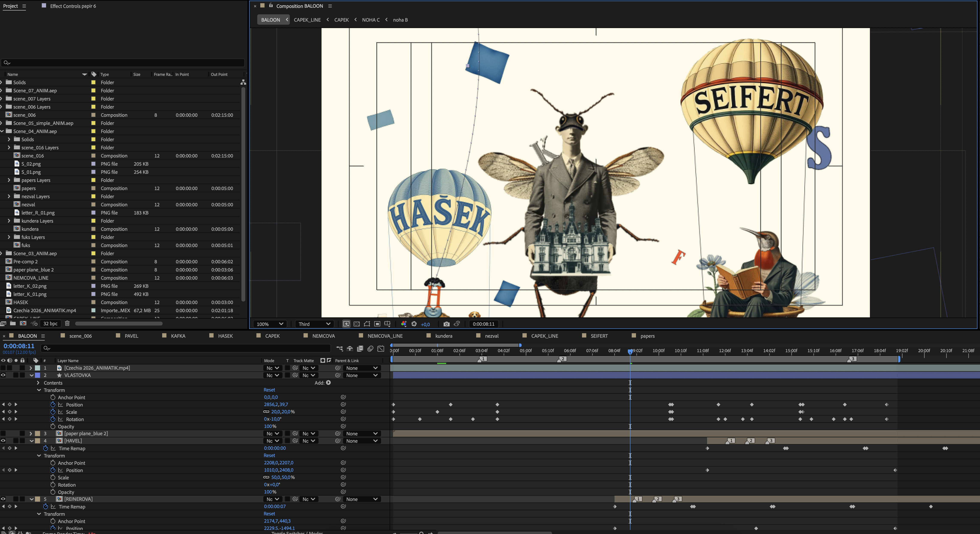The image size is (980, 534).
Task: Open the magnification 100% dropdown
Action: (x=270, y=324)
